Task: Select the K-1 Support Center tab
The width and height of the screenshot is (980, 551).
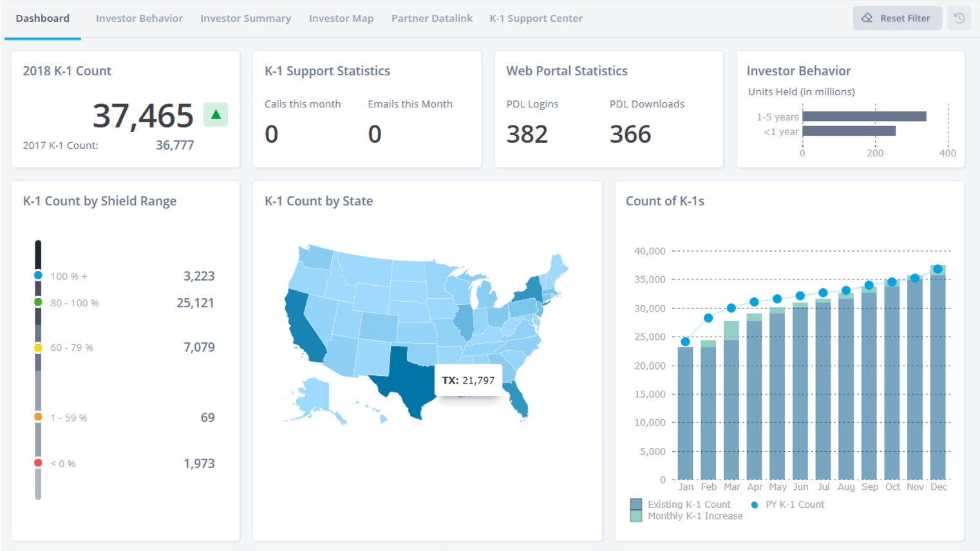Action: point(536,18)
